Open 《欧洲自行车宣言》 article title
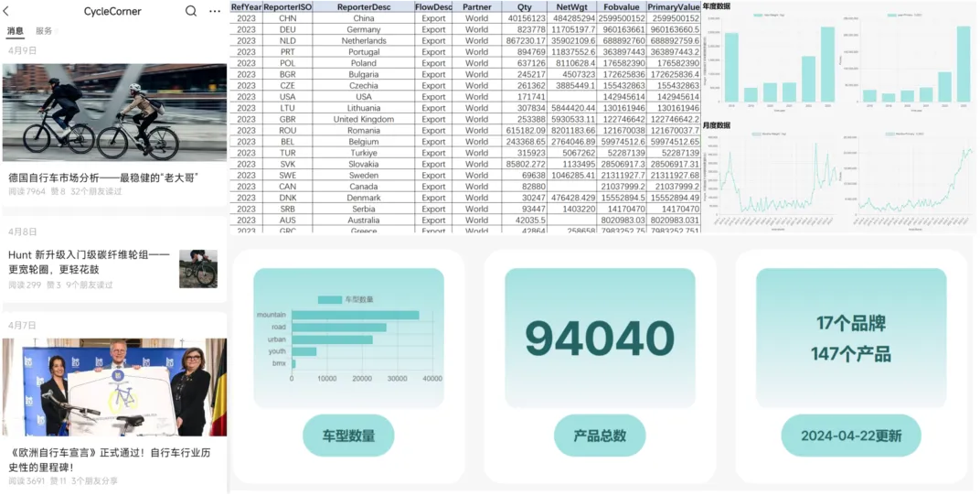980x495 pixels. click(x=112, y=459)
